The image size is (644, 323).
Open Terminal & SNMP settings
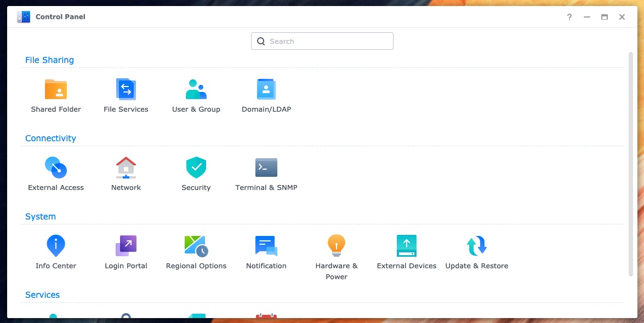tap(266, 168)
